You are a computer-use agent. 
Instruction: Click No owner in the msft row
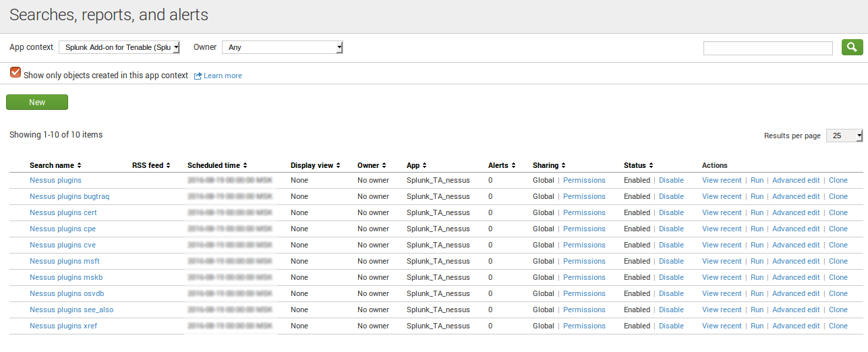coord(373,262)
